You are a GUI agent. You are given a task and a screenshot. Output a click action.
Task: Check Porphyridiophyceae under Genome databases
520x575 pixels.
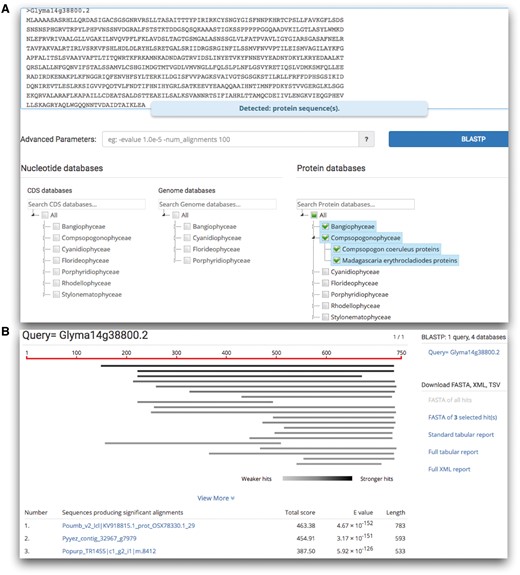(187, 261)
